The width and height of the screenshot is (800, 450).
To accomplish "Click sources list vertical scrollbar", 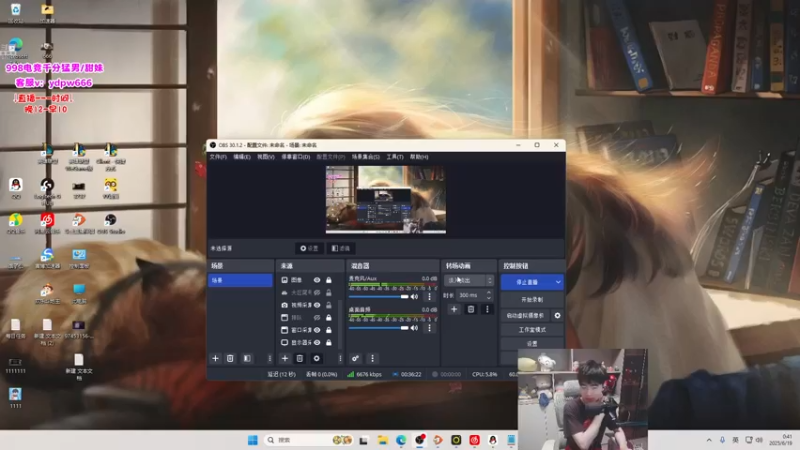I will tap(340, 324).
